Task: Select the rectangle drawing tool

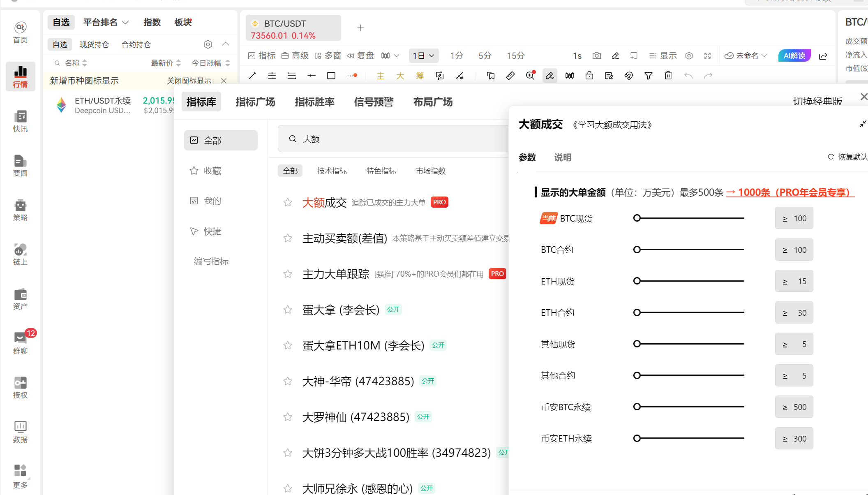Action: 331,76
